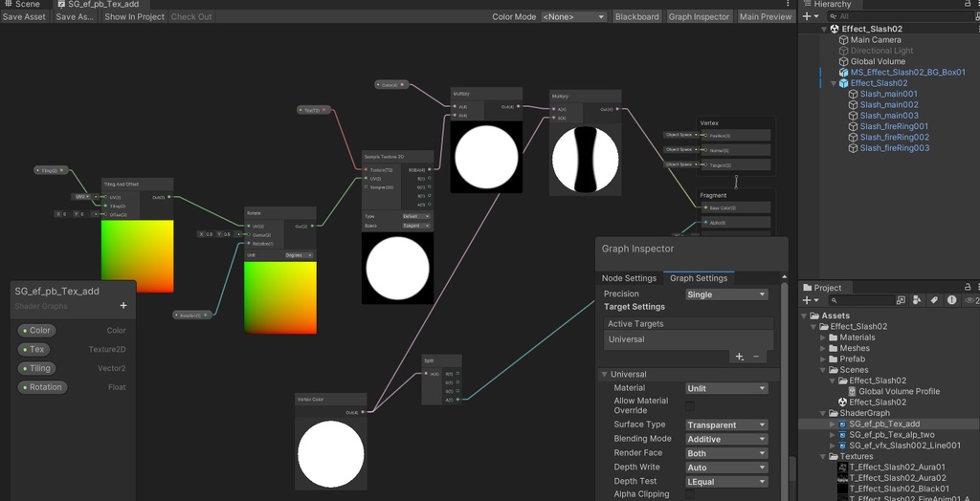Viewport: 980px width, 501px height.
Task: Select the Slash_fireRing001 object in Hierarchy
Action: click(x=894, y=126)
